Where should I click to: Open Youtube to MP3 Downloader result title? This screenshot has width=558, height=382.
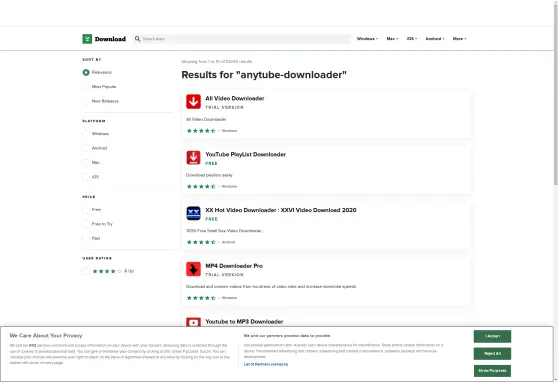tap(244, 321)
